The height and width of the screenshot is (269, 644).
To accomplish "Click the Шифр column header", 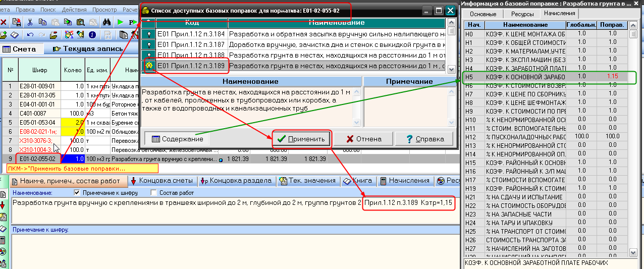I will click(39, 70).
